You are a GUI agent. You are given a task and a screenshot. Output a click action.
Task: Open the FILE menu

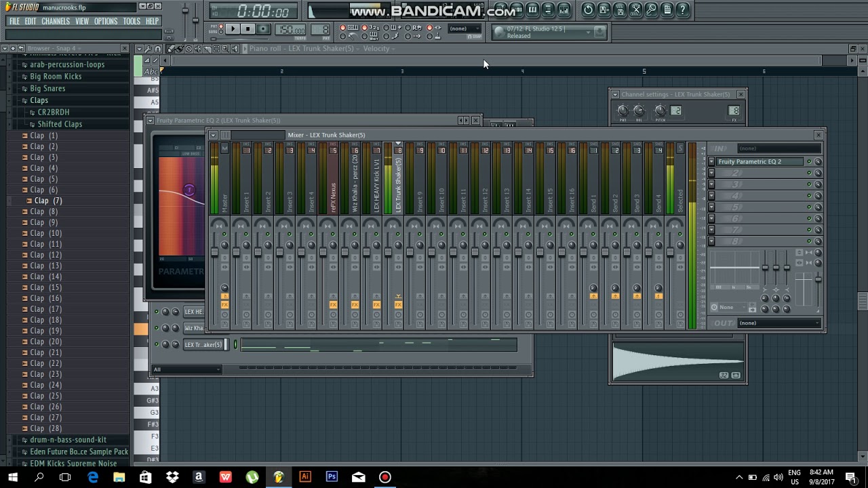pos(14,21)
